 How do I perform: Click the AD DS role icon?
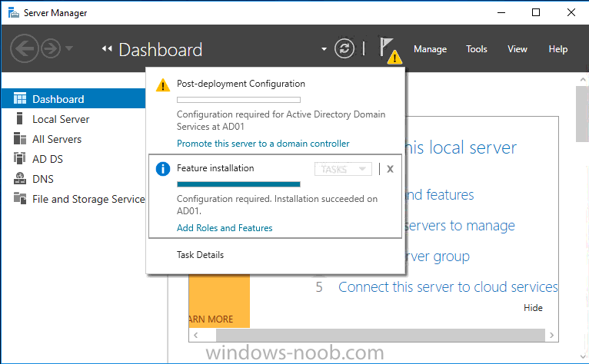pyautogui.click(x=19, y=158)
